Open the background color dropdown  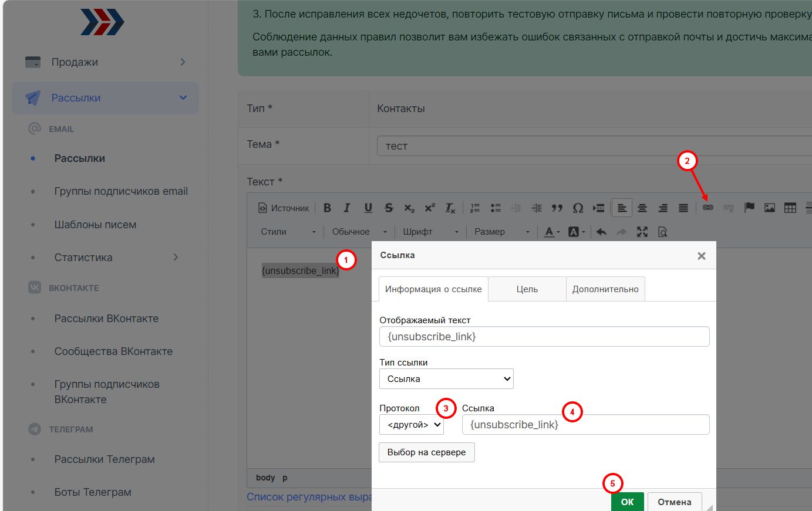(x=577, y=232)
